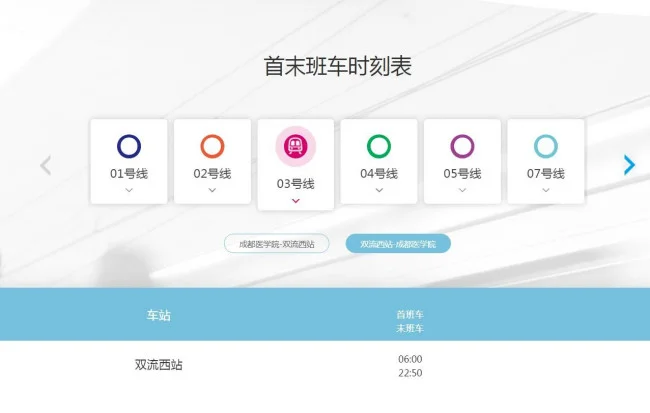Select the 02号线 orange circle icon

tap(212, 146)
